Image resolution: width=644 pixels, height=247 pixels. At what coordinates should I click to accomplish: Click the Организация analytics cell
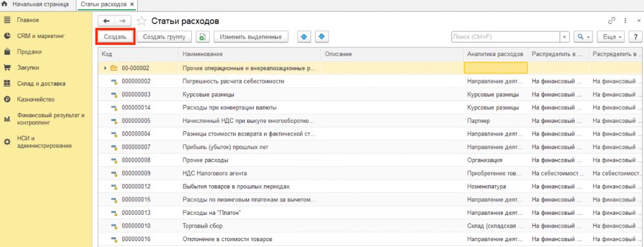click(496, 160)
